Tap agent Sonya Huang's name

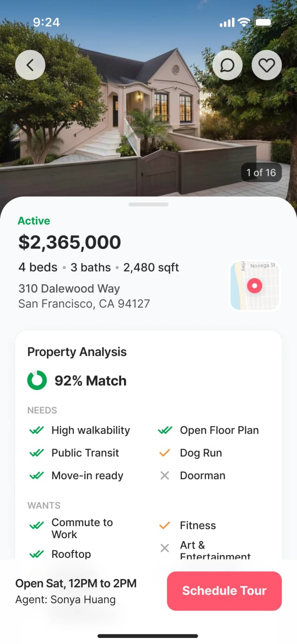[65, 599]
